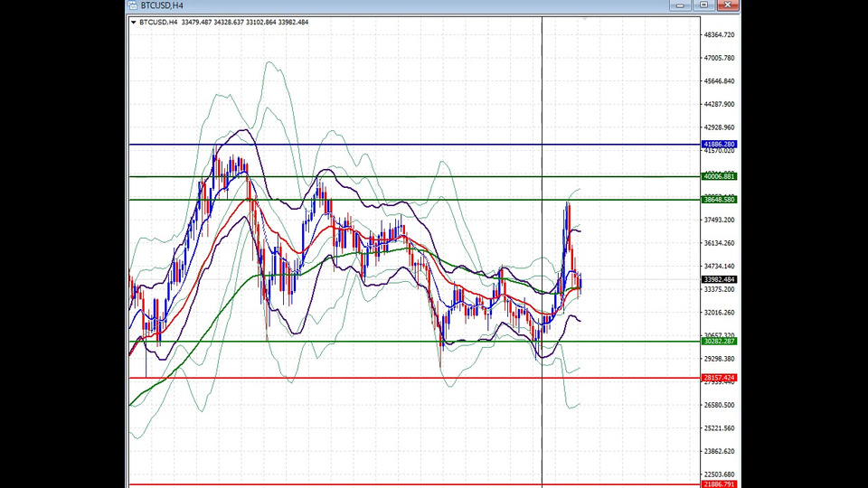Click the 25221.560 price axis value

719,428
